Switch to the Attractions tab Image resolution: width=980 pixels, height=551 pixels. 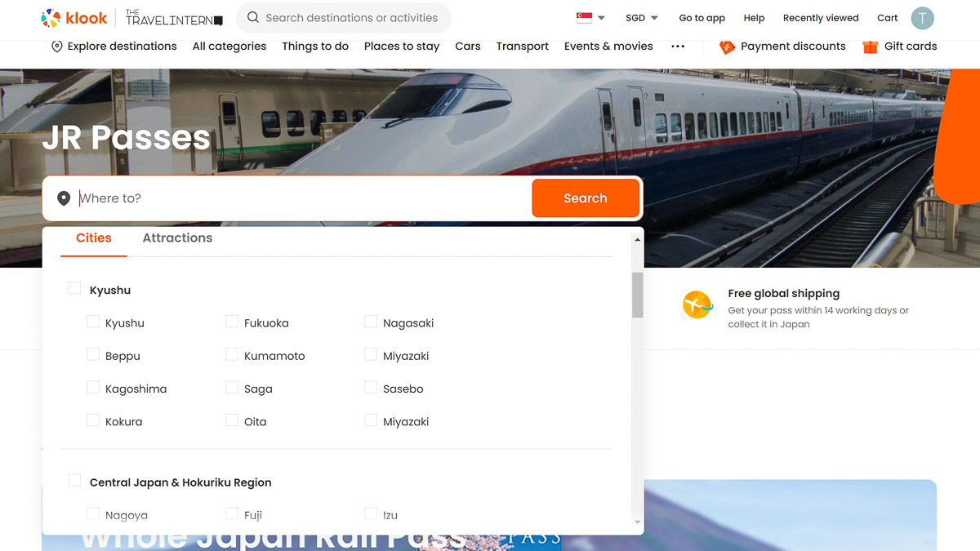(x=177, y=238)
